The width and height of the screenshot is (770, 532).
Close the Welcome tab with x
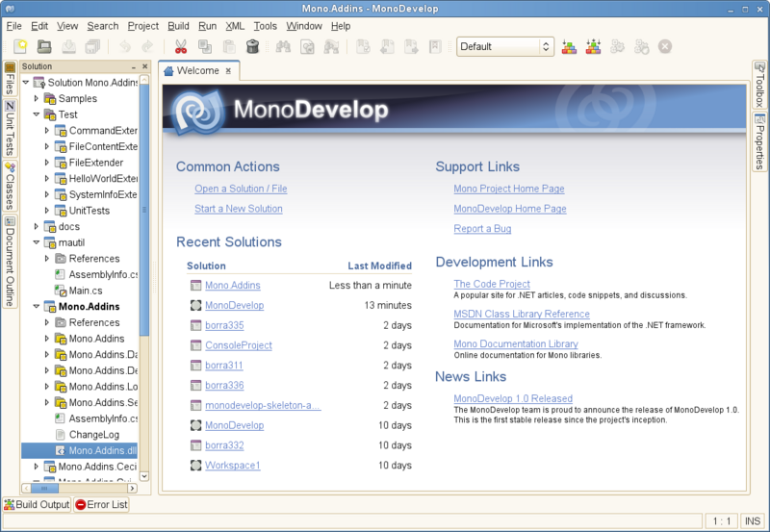pos(228,70)
